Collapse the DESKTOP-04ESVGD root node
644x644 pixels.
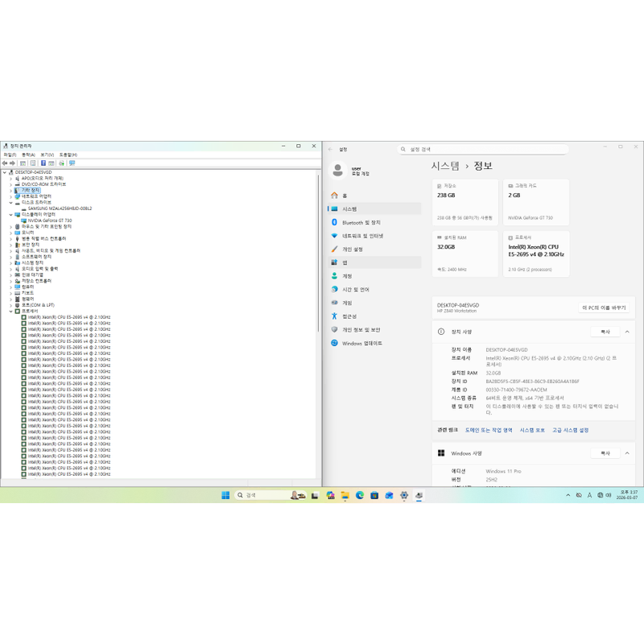pos(5,172)
